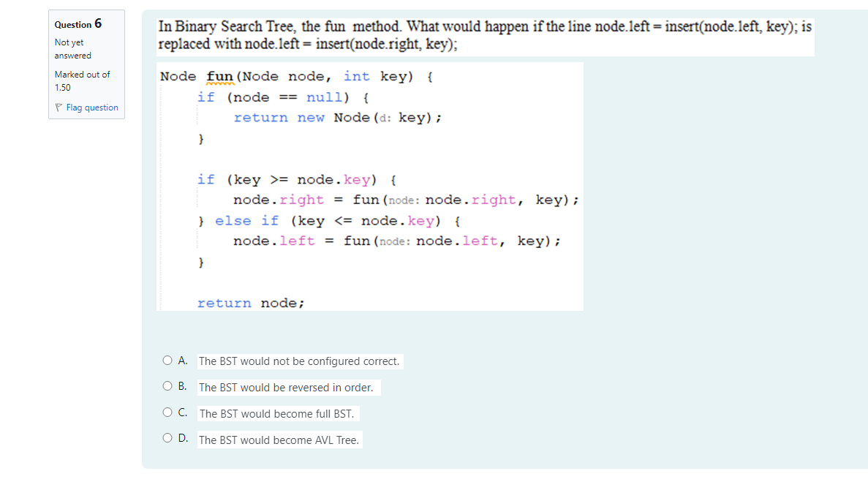Screen dimensions: 868x482
Task: Click the question info sidebar panel
Action: click(x=86, y=64)
